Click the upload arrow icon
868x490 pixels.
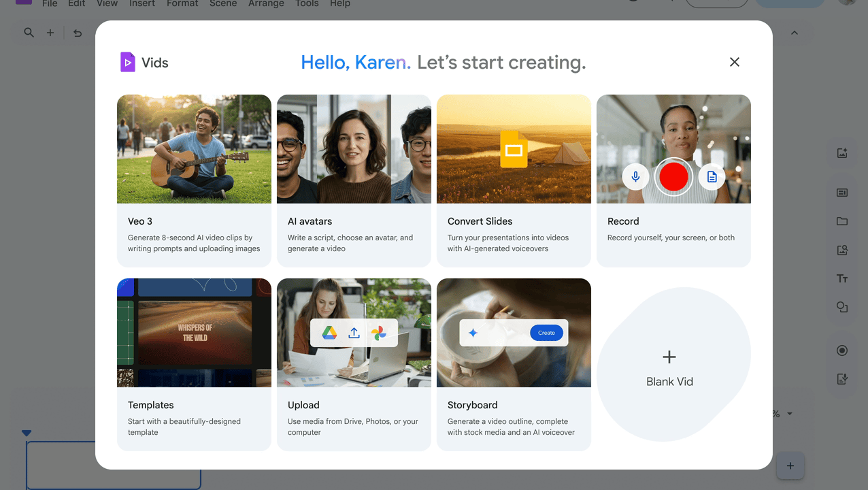[x=354, y=333]
